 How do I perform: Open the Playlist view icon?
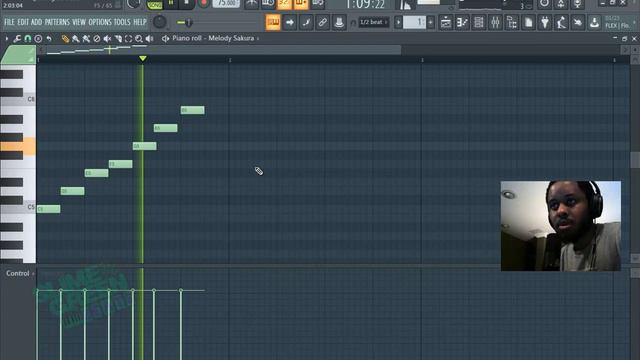tap(446, 22)
